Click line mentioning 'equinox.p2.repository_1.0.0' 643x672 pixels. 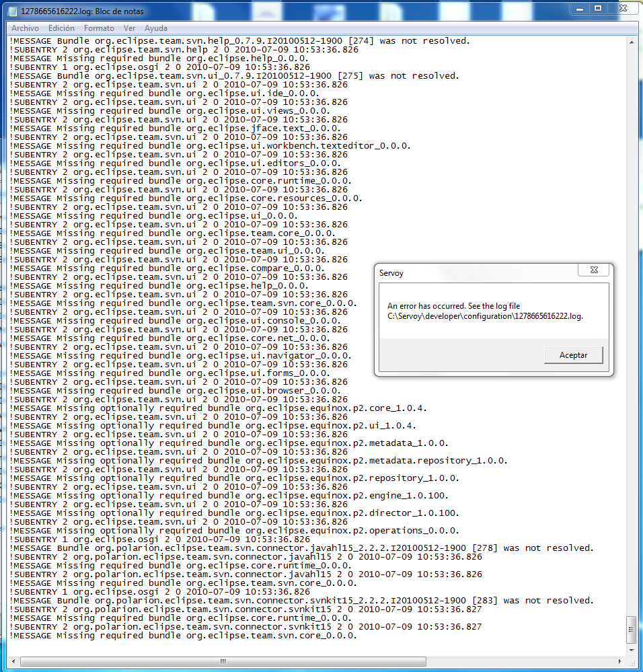[234, 478]
